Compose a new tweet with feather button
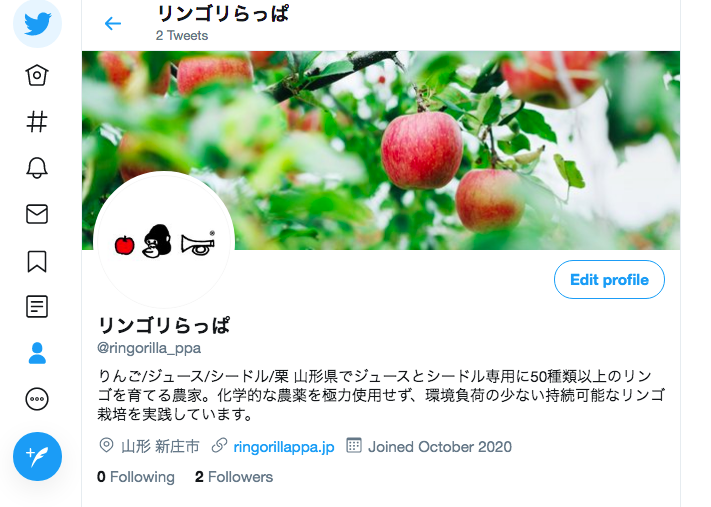This screenshot has width=711, height=507. tap(37, 456)
